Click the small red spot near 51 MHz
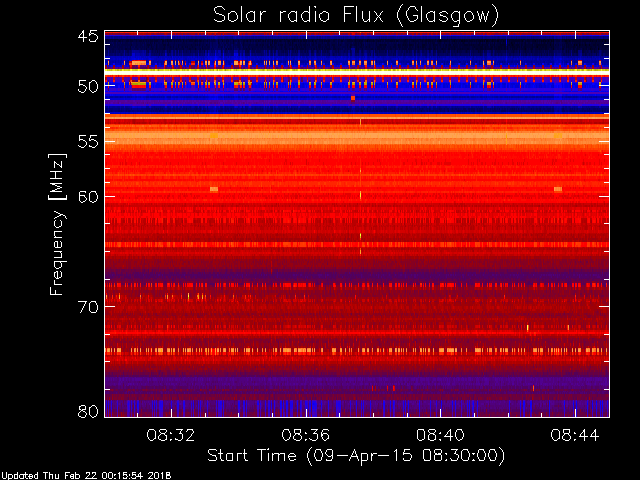Image resolution: width=640 pixels, height=480 pixels. [x=353, y=98]
